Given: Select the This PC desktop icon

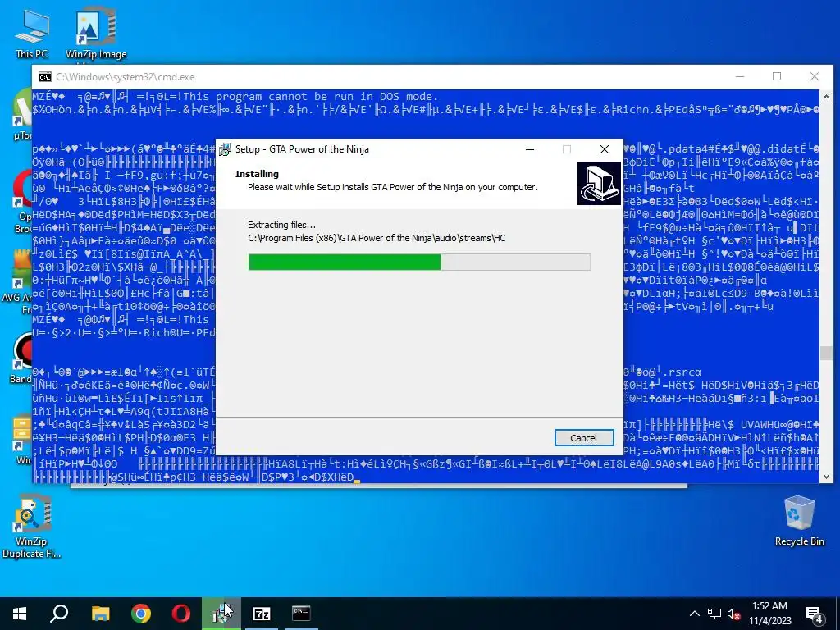Looking at the screenshot, I should [32, 33].
